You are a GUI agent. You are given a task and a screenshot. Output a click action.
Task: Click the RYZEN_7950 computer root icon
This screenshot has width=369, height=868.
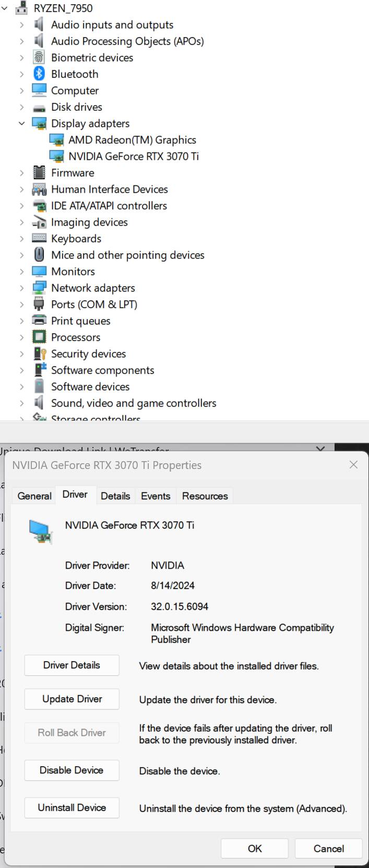pyautogui.click(x=22, y=8)
